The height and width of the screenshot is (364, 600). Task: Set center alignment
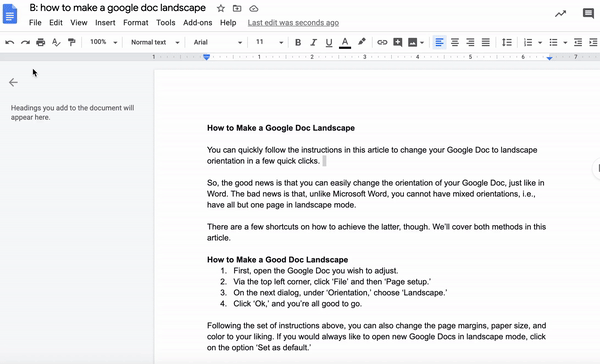click(455, 42)
